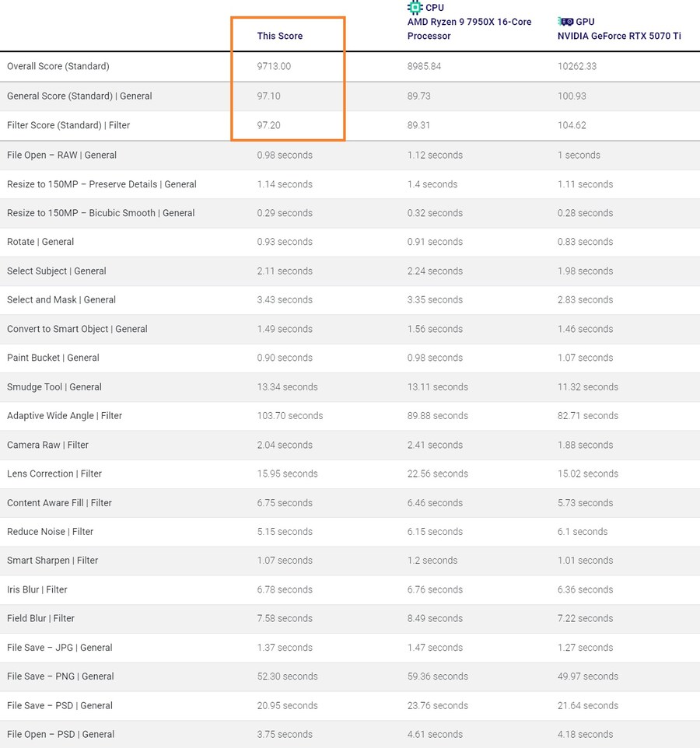Click the GPU card icon

pos(565,22)
